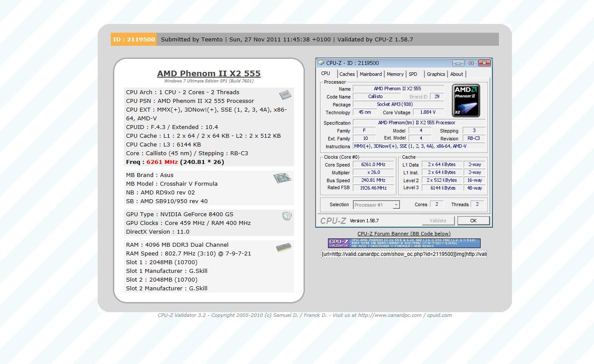Select the Graphics tab

pyautogui.click(x=436, y=74)
